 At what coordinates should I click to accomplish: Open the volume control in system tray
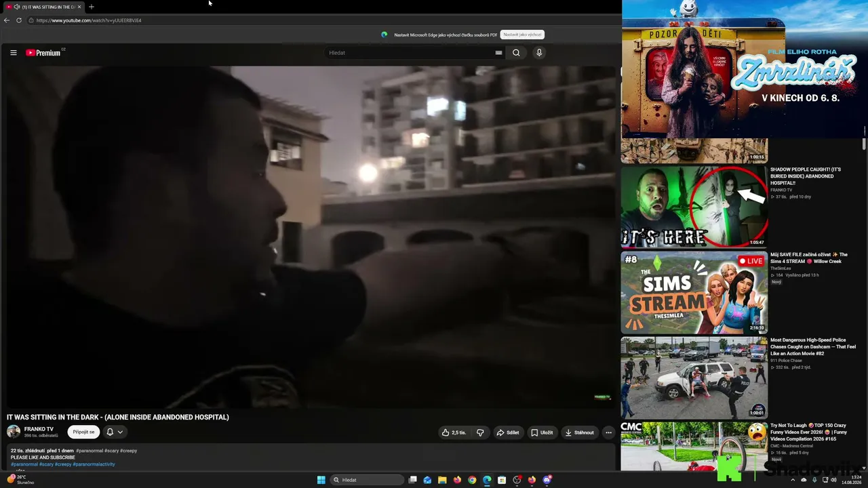tap(833, 480)
